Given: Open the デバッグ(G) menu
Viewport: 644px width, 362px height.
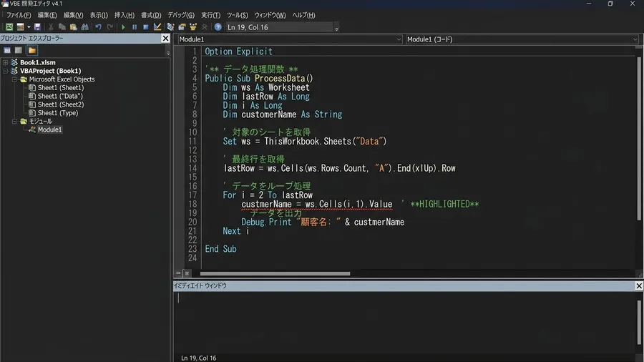Looking at the screenshot, I should click(x=181, y=15).
